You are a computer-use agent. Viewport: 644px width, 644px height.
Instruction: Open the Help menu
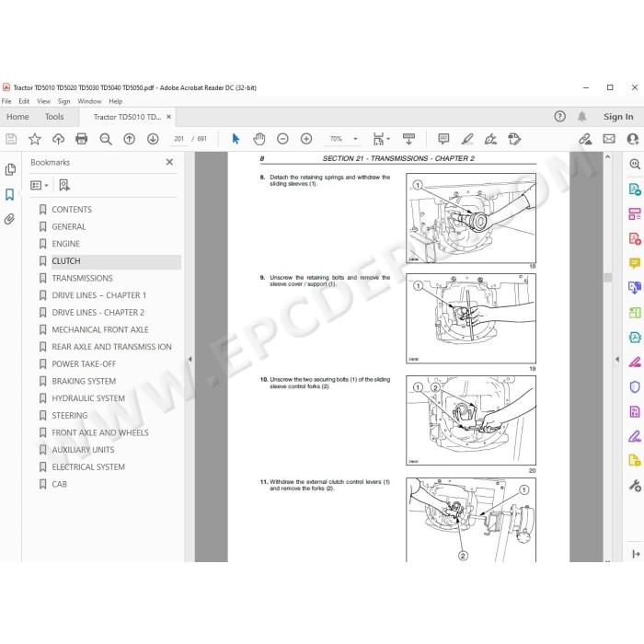click(115, 101)
